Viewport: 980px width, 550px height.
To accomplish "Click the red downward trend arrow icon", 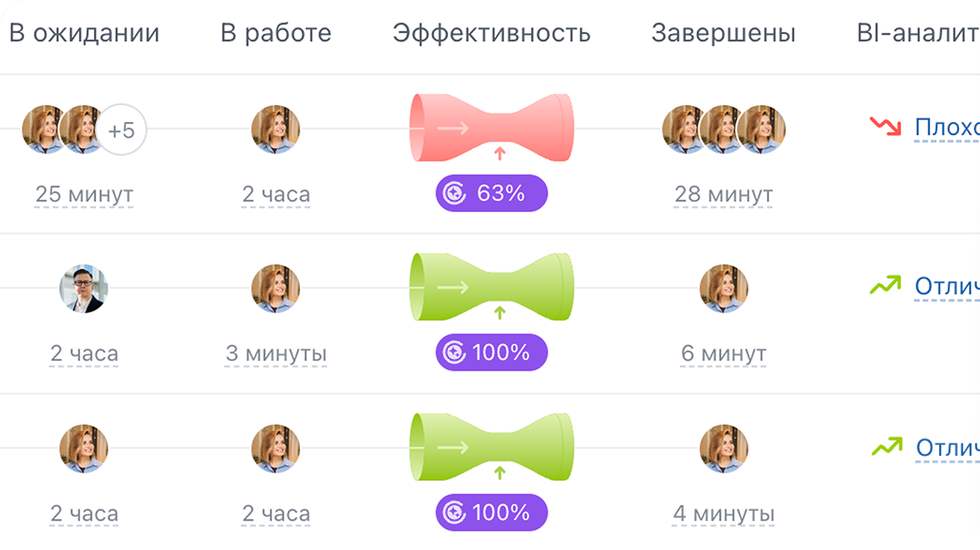I will tap(886, 127).
